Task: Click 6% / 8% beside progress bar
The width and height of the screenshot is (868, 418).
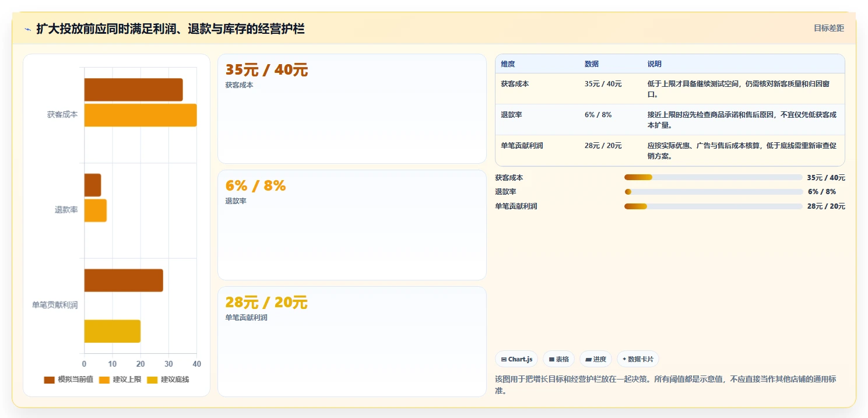Action: (x=822, y=192)
